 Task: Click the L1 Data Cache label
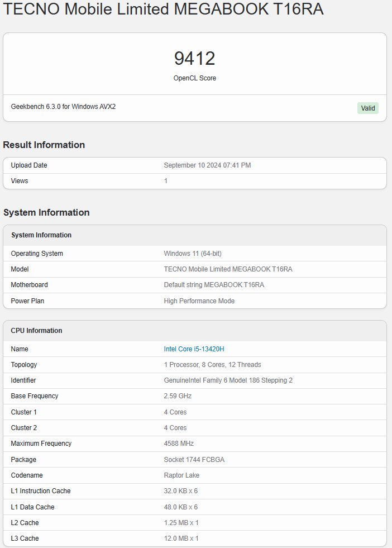point(33,507)
